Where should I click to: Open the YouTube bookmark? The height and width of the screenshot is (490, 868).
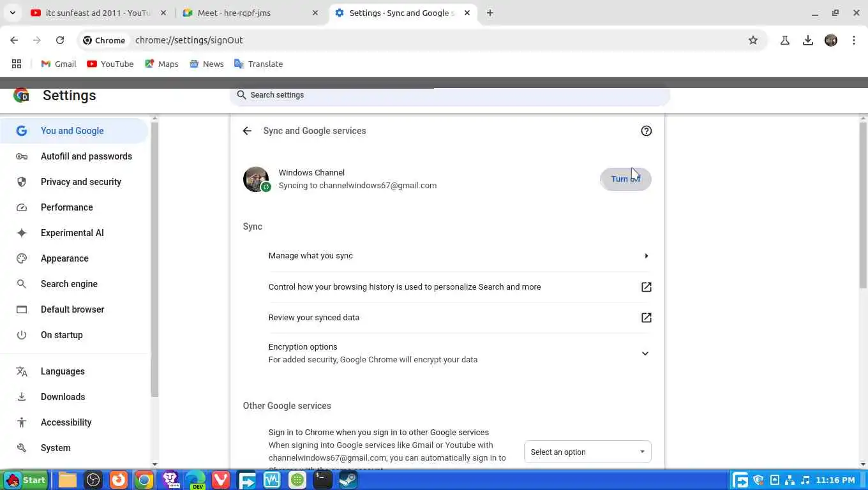pyautogui.click(x=110, y=64)
